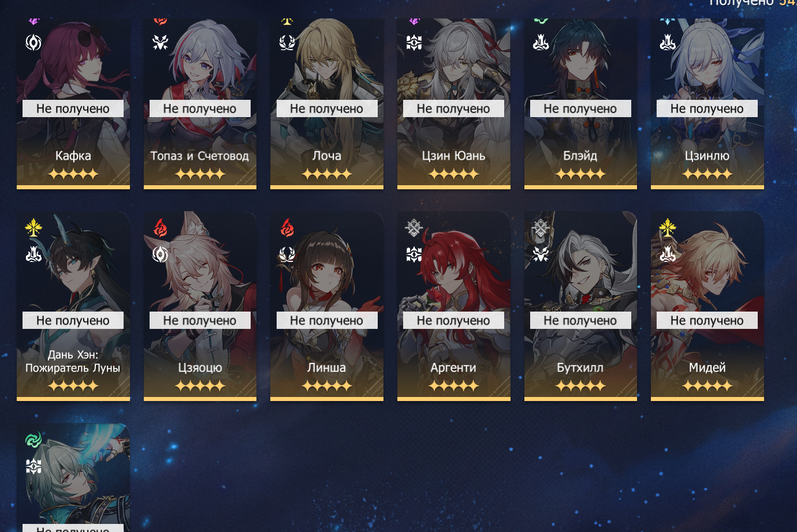Click 'Не получено' label on Мидей card
Screen dimensions: 797x532
(707, 320)
